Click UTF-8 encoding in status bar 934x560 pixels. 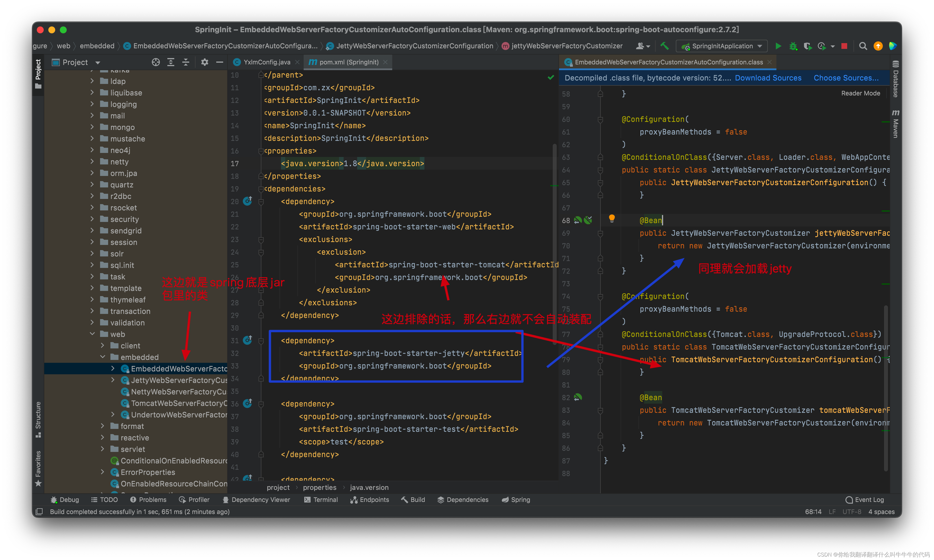[x=852, y=512]
